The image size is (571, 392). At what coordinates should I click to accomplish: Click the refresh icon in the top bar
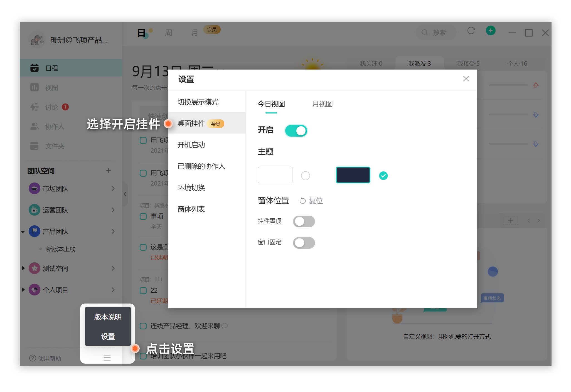[471, 31]
